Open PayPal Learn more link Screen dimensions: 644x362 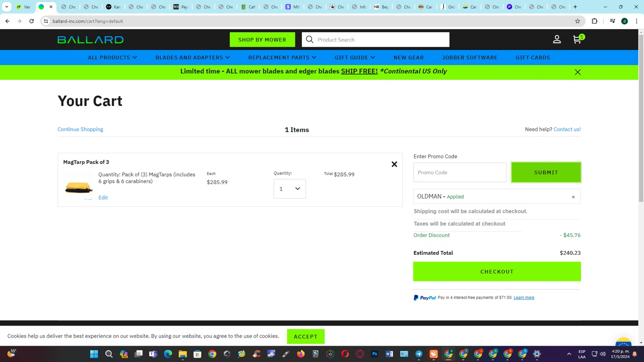[524, 298]
